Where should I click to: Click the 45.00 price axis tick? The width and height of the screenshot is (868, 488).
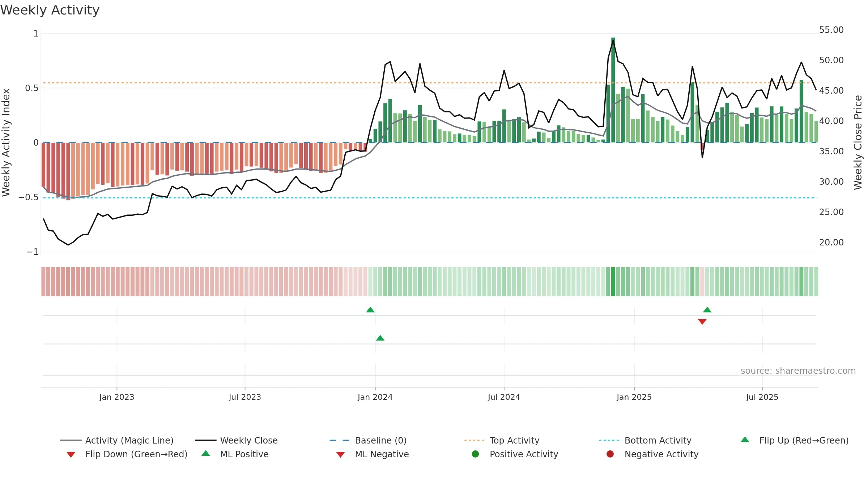click(x=831, y=90)
